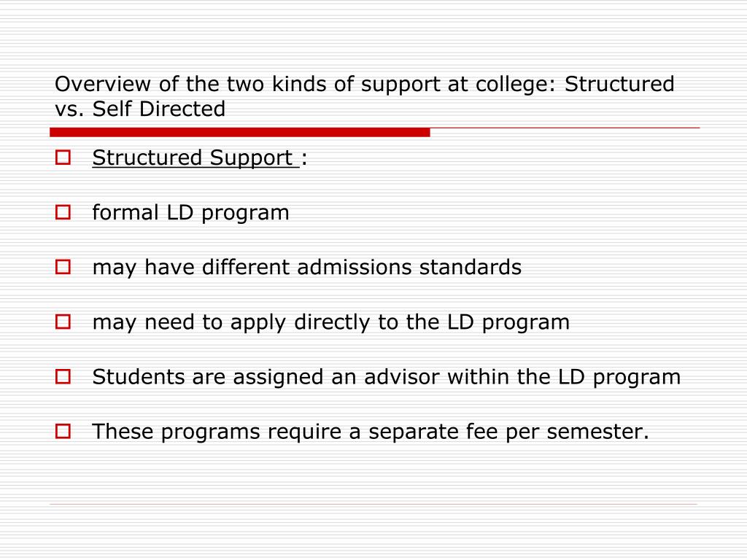Viewport: 747px width, 560px height.
Task: Click the underlined Structured Support heading
Action: (x=196, y=158)
